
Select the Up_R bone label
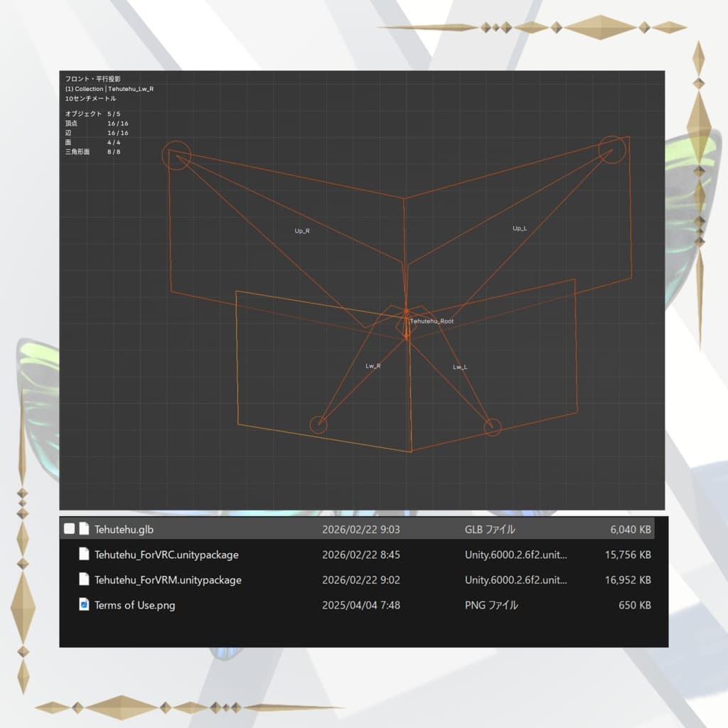(x=301, y=231)
